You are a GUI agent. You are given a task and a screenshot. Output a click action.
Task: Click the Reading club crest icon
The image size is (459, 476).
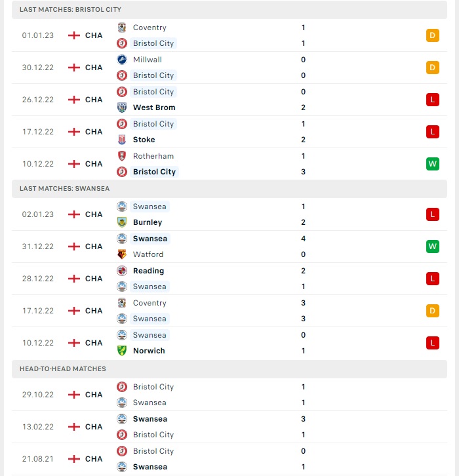pyautogui.click(x=122, y=271)
